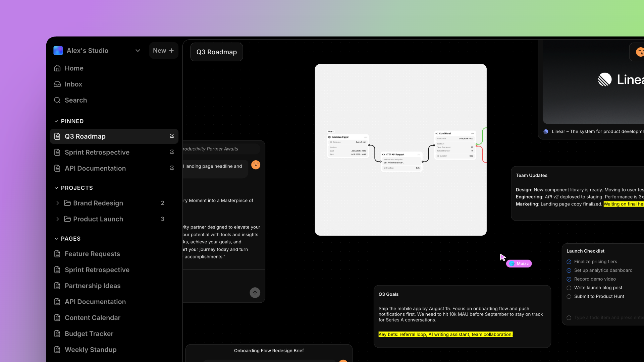Click the Q3 Roadmap title tab
This screenshot has height=362, width=644.
(216, 52)
